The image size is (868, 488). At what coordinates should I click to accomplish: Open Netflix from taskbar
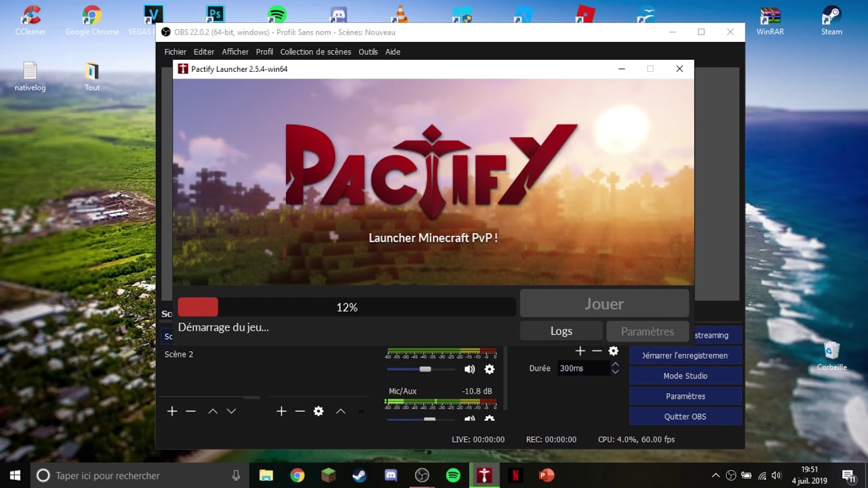tap(515, 475)
